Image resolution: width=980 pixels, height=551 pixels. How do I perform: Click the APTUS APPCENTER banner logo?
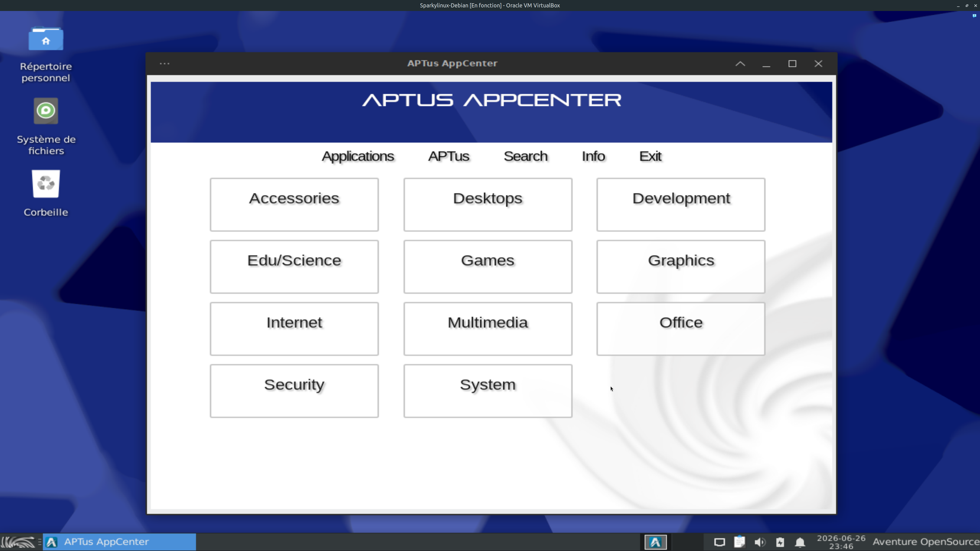[x=492, y=100]
